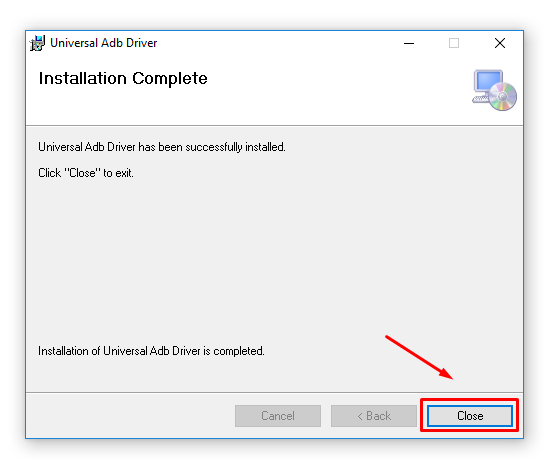This screenshot has height=467, width=552.
Task: Click the Universal Adb Driver title bar text
Action: point(104,43)
